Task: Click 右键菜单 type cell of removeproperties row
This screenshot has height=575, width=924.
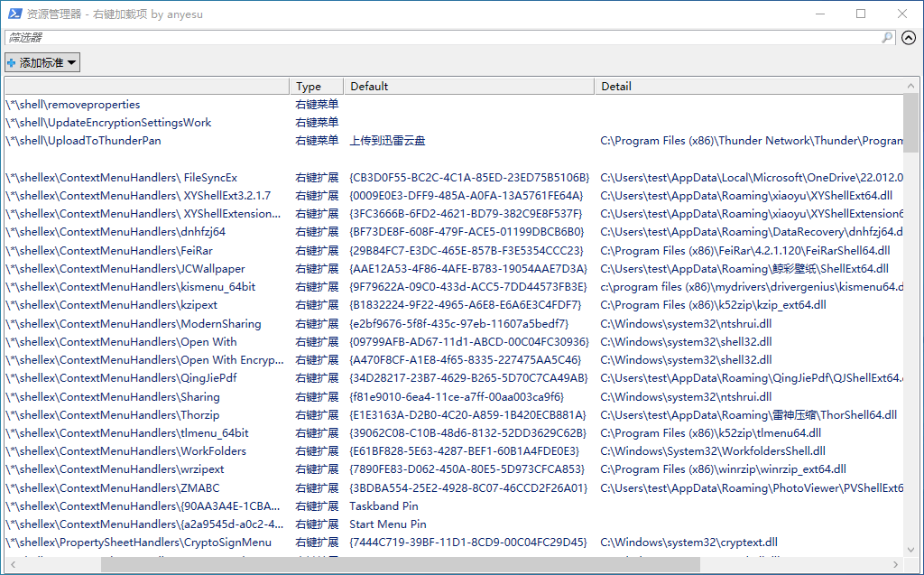Action: point(317,105)
